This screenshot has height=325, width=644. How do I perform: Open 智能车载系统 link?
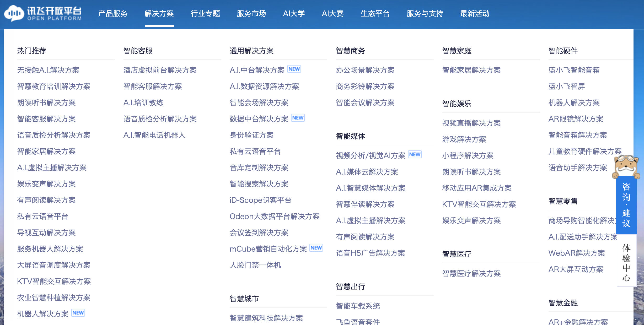tap(358, 306)
